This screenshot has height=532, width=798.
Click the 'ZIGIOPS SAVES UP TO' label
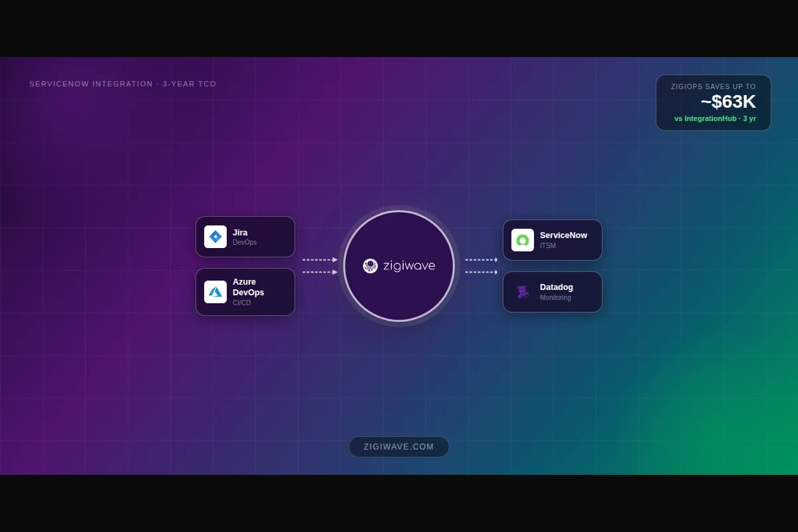click(x=714, y=86)
